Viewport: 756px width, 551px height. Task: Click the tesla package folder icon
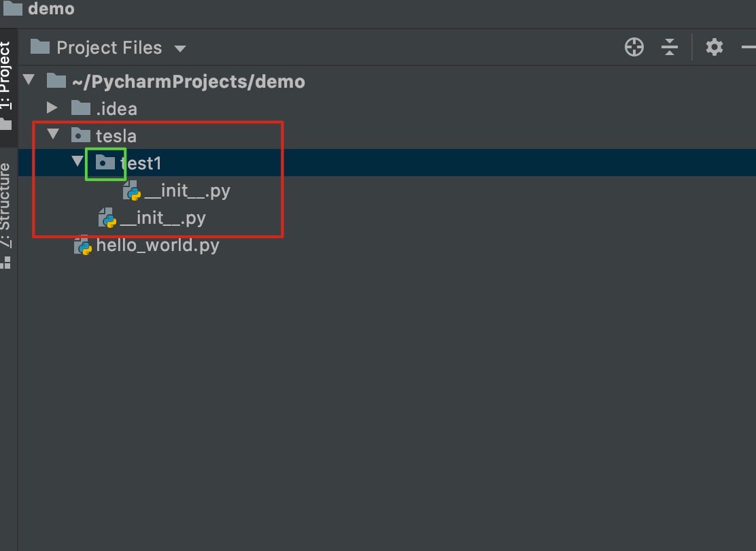[x=80, y=135]
